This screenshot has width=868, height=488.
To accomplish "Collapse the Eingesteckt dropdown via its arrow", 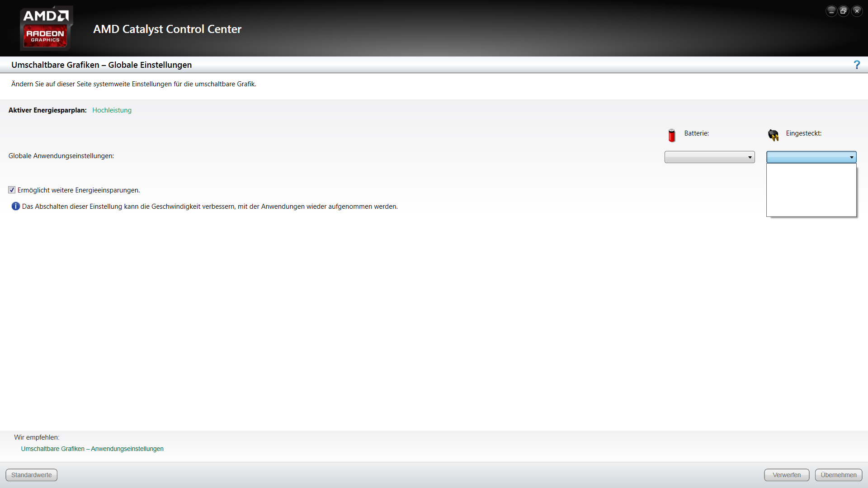I will pos(851,157).
